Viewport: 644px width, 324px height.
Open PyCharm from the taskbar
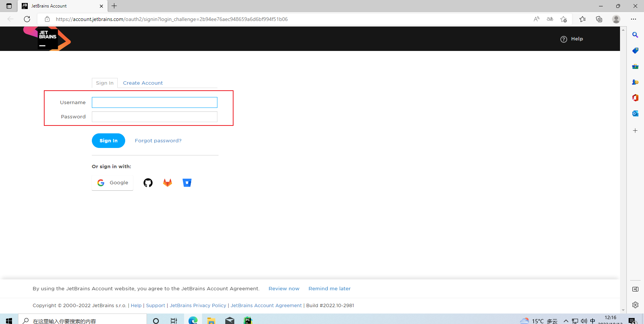[248, 321]
